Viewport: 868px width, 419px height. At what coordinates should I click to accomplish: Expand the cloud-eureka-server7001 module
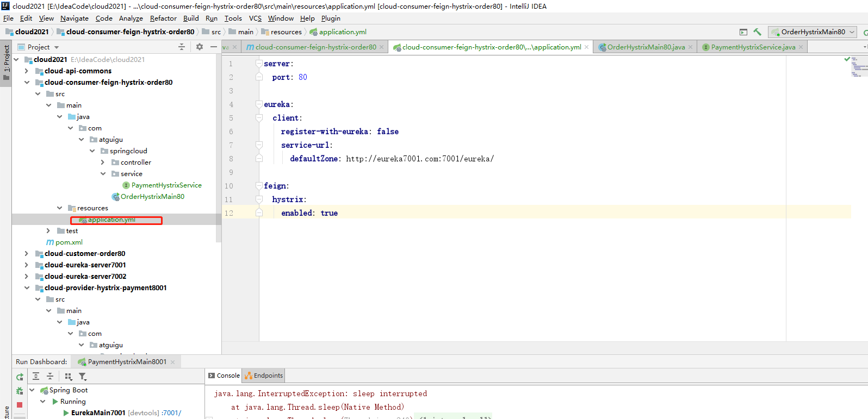[27, 265]
